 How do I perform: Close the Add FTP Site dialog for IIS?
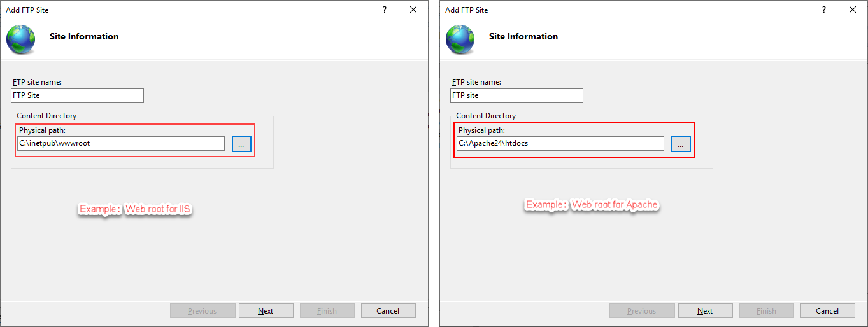click(x=413, y=10)
